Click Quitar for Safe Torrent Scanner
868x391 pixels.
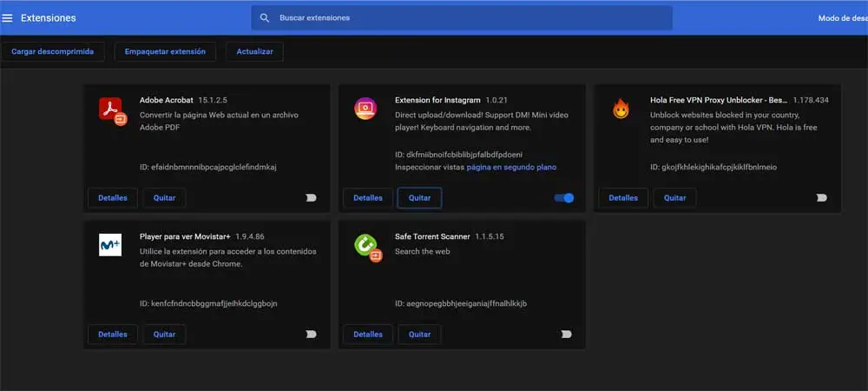(x=419, y=334)
